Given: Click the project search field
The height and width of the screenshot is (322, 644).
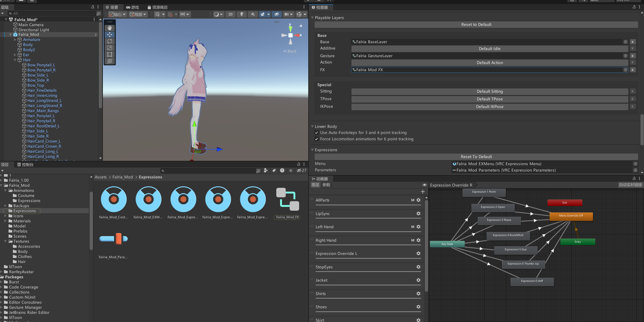Looking at the screenshot, I should (x=208, y=171).
